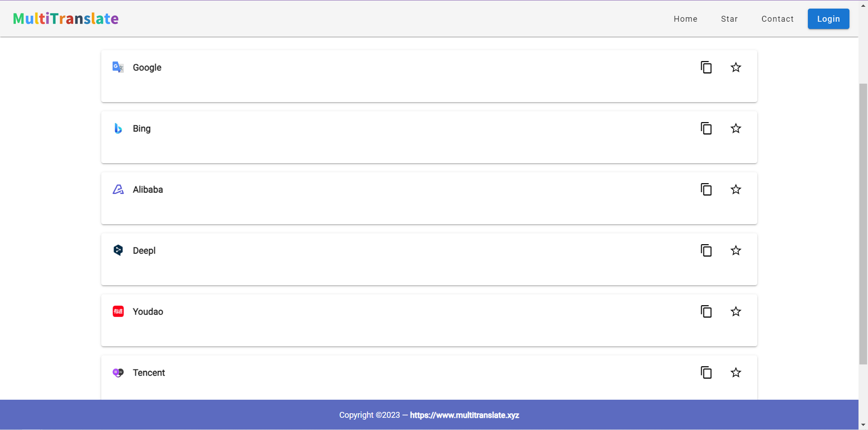
Task: Click the Google Translate logo icon
Action: tap(118, 67)
